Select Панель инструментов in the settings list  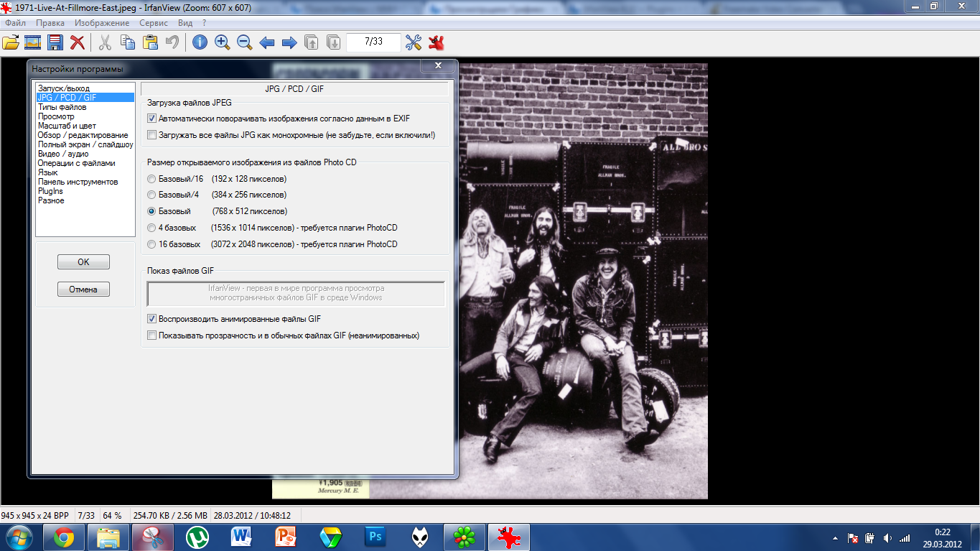85,182
